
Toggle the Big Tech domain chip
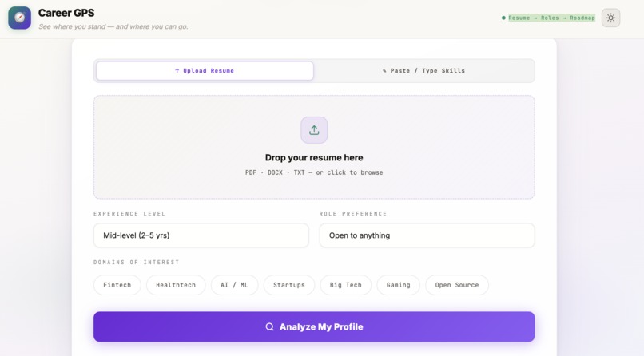tap(346, 285)
